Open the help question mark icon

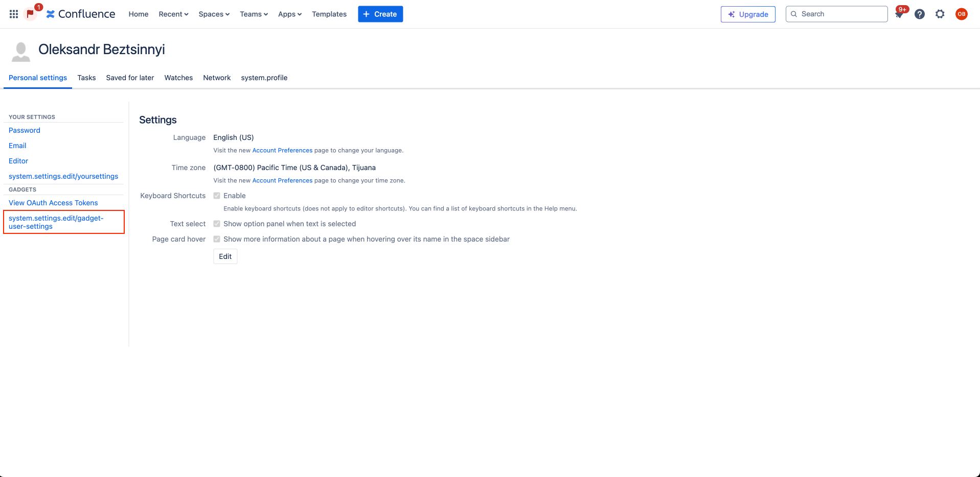coord(920,14)
